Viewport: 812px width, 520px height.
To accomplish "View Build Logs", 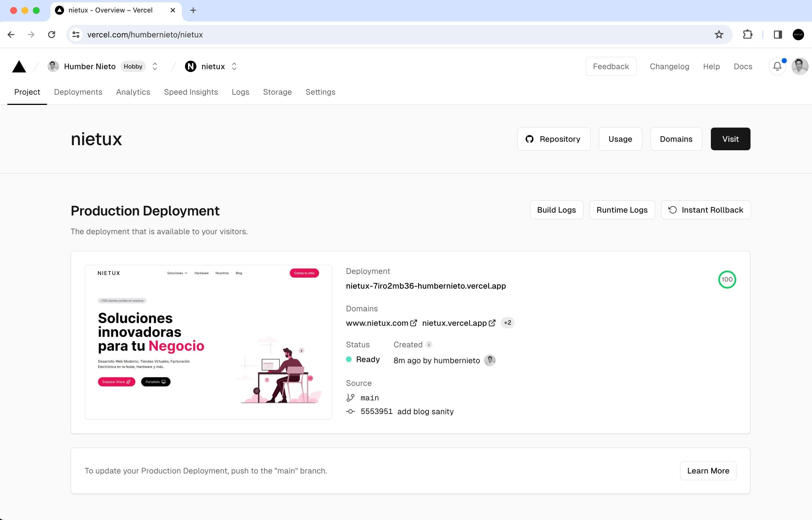I will pyautogui.click(x=556, y=210).
